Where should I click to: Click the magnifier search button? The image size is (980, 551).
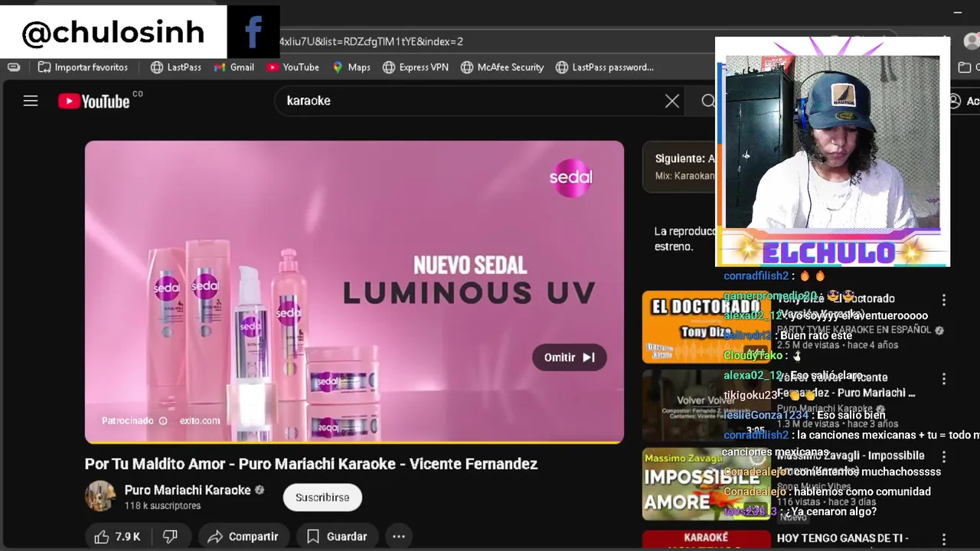coord(707,101)
